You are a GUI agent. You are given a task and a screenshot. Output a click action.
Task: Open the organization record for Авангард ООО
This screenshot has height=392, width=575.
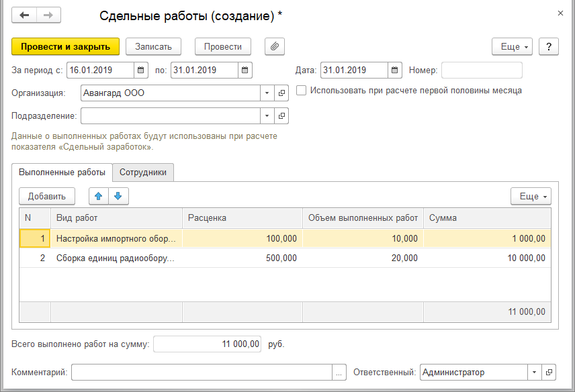(x=281, y=93)
